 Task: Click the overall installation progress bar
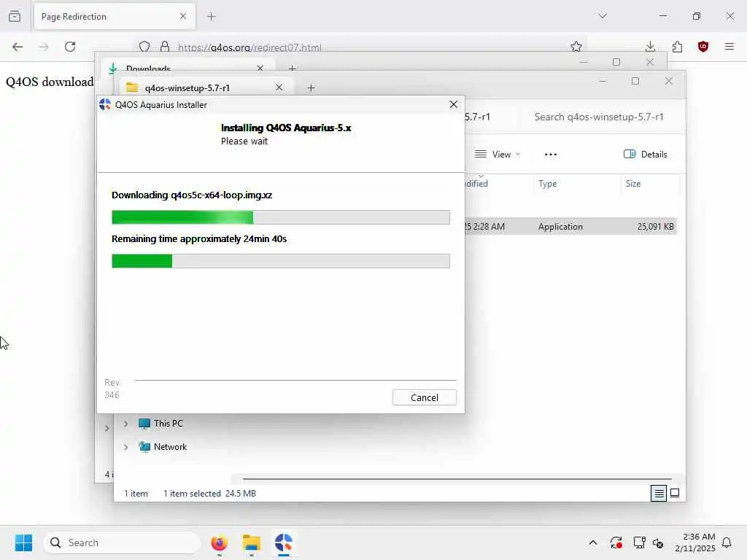(281, 261)
